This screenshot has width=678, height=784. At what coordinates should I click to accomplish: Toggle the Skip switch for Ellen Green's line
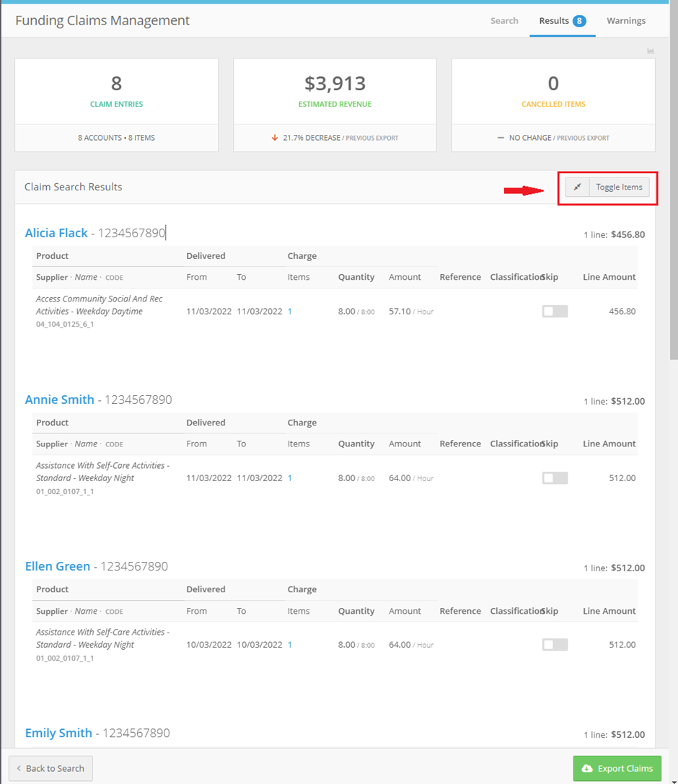pyautogui.click(x=555, y=645)
